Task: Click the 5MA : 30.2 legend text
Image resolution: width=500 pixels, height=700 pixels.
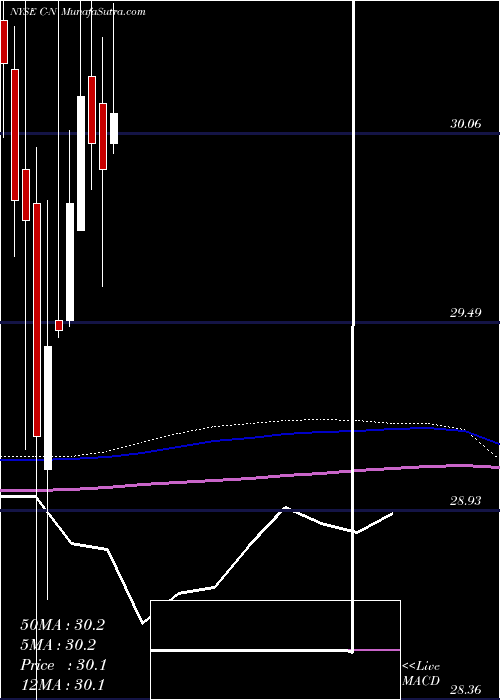Action: (x=58, y=645)
